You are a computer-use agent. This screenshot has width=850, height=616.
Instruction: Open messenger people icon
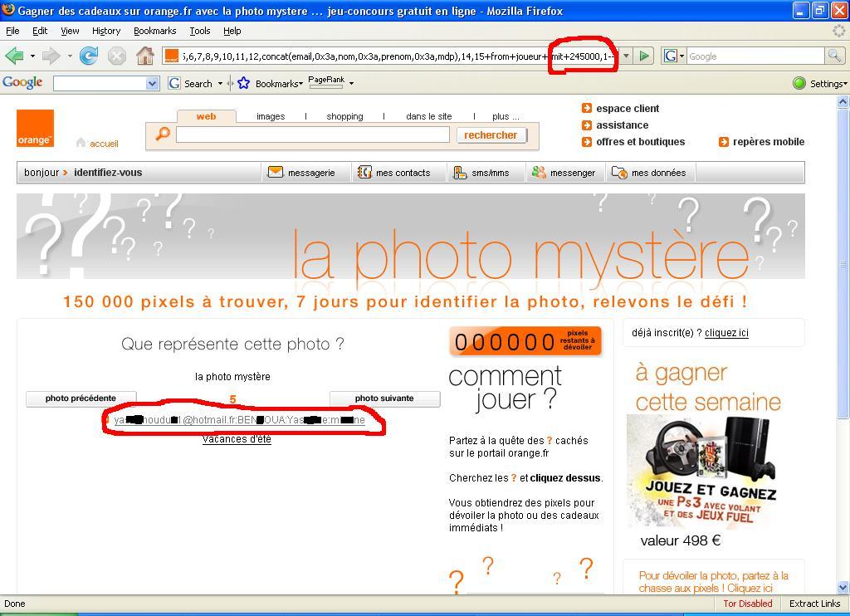(x=538, y=173)
